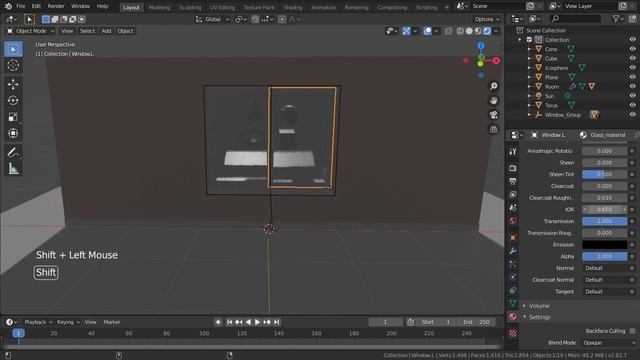
Task: Click the Emission black color swatch
Action: coord(604,244)
